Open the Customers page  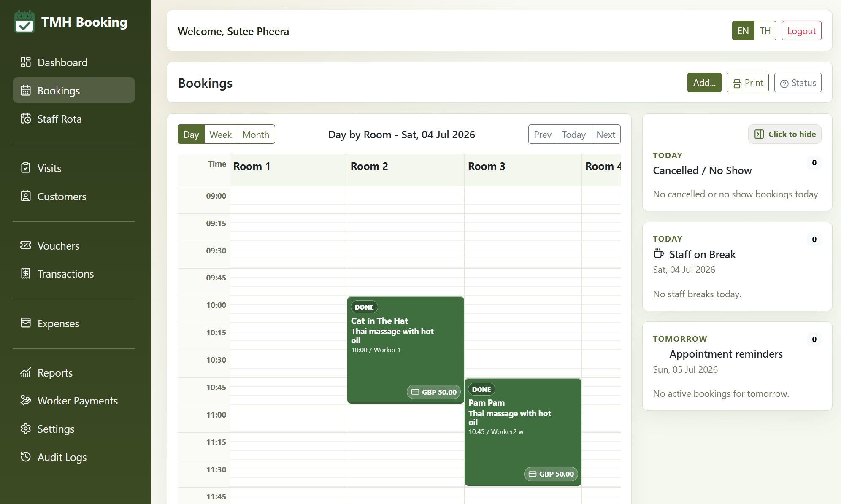74,196
